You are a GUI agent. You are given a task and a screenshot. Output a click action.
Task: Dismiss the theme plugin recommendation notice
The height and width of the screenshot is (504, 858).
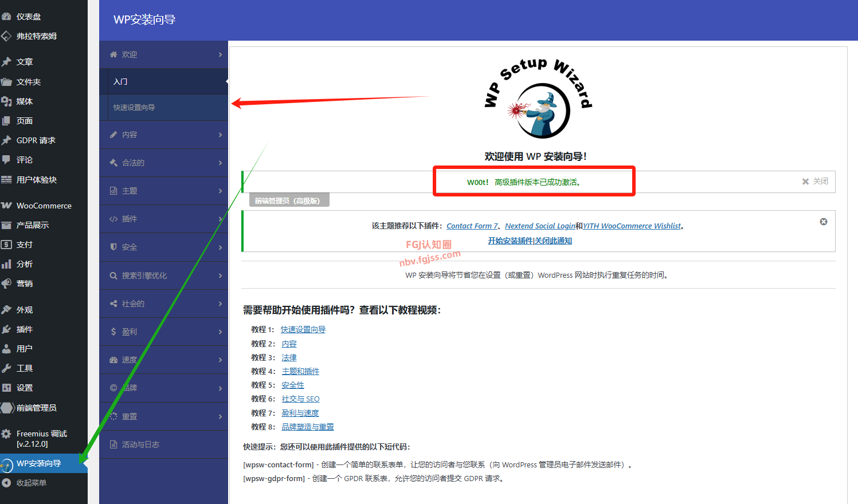[x=824, y=222]
